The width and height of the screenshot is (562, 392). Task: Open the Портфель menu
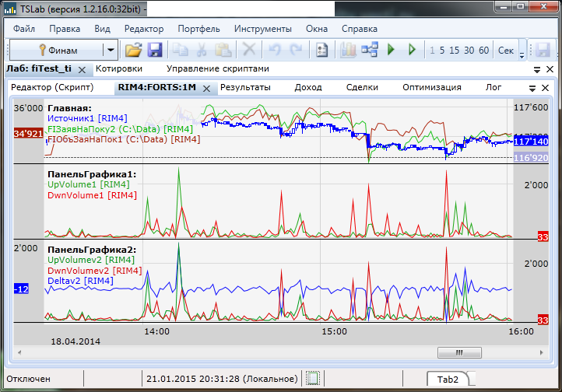(x=198, y=29)
